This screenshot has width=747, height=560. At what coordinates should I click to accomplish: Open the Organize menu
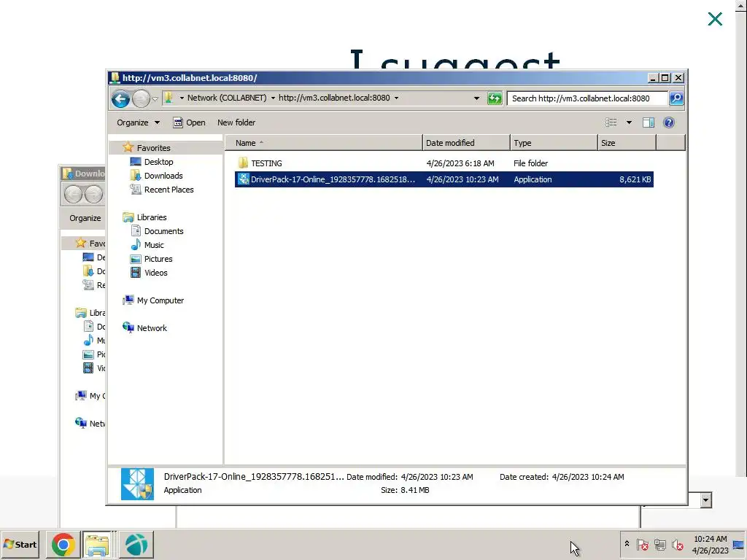(138, 122)
